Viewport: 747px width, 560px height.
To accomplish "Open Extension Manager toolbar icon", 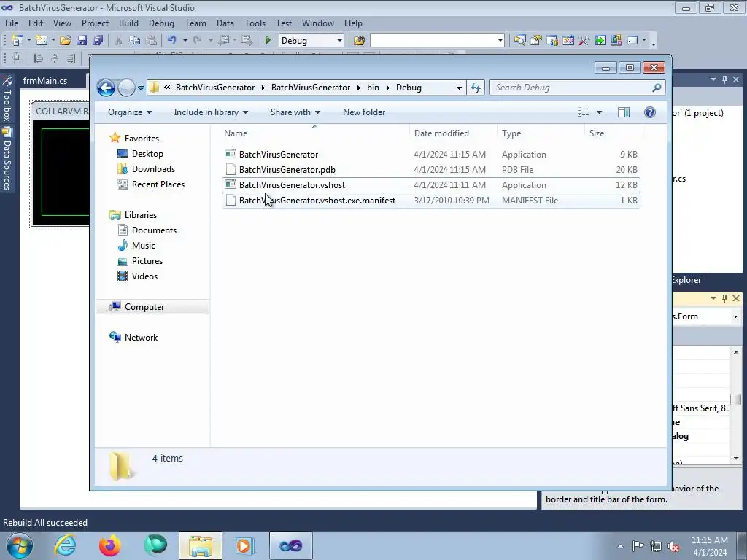I will pos(616,41).
